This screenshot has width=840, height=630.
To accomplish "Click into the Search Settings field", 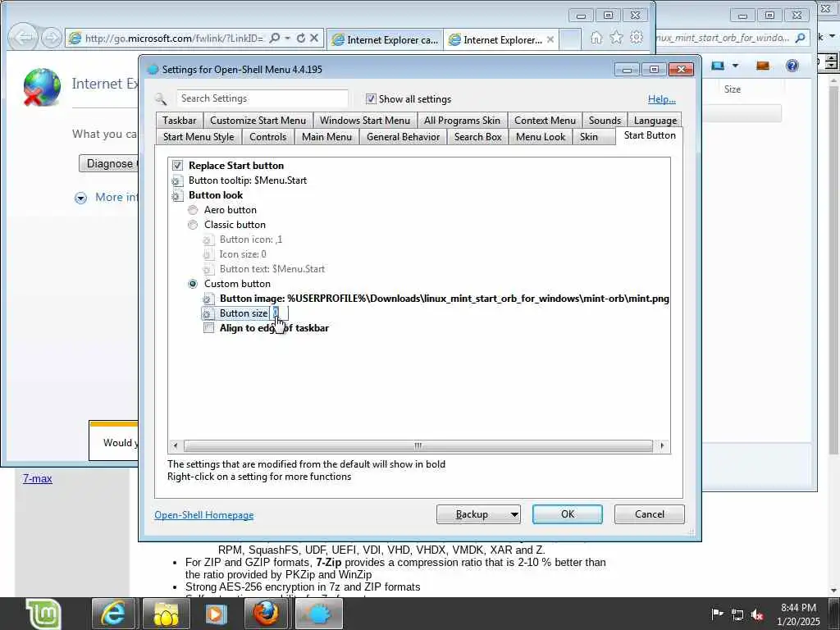I will tap(262, 98).
